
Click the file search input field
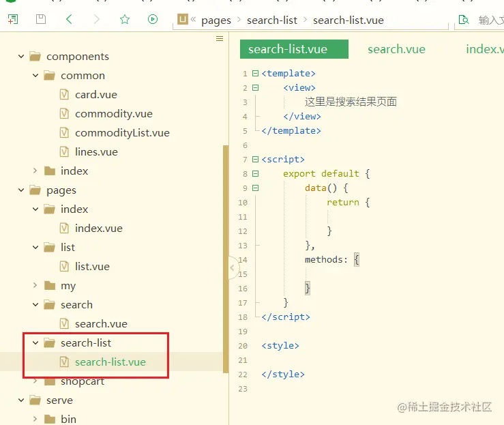(491, 20)
